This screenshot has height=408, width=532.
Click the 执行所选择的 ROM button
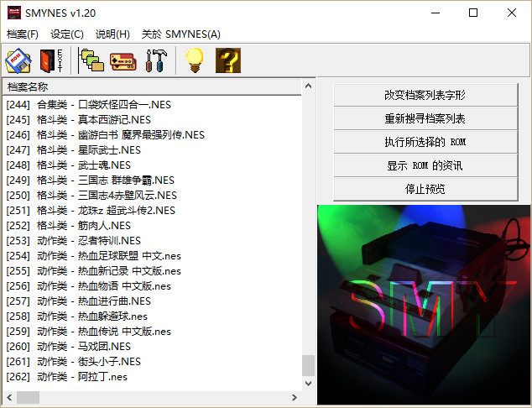point(425,142)
